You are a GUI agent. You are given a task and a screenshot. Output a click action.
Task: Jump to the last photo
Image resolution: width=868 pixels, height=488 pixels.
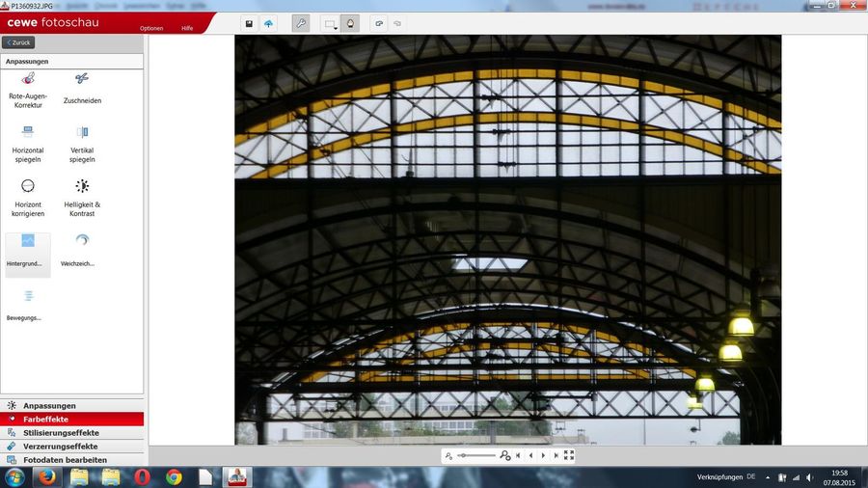tap(556, 455)
